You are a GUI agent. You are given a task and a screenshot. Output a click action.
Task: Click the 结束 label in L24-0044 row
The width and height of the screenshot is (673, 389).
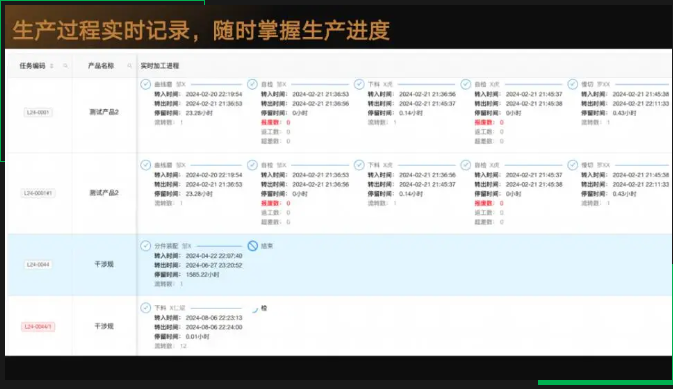click(x=267, y=246)
